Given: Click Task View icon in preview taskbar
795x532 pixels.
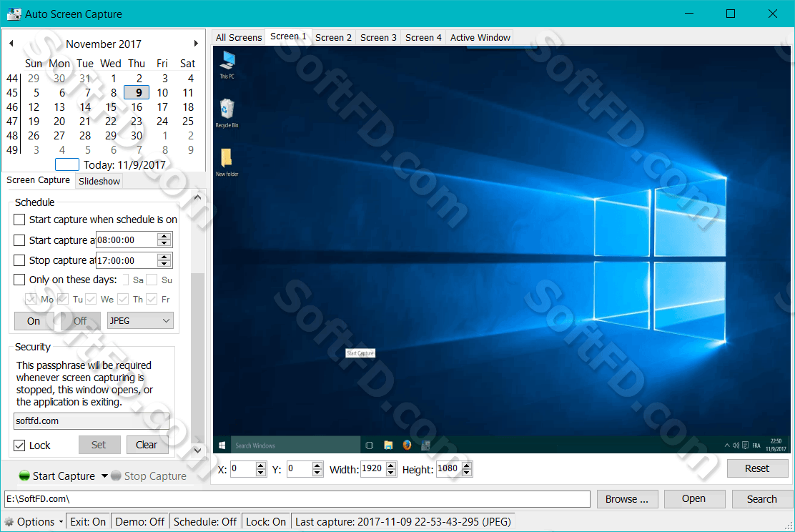Looking at the screenshot, I should 370,445.
